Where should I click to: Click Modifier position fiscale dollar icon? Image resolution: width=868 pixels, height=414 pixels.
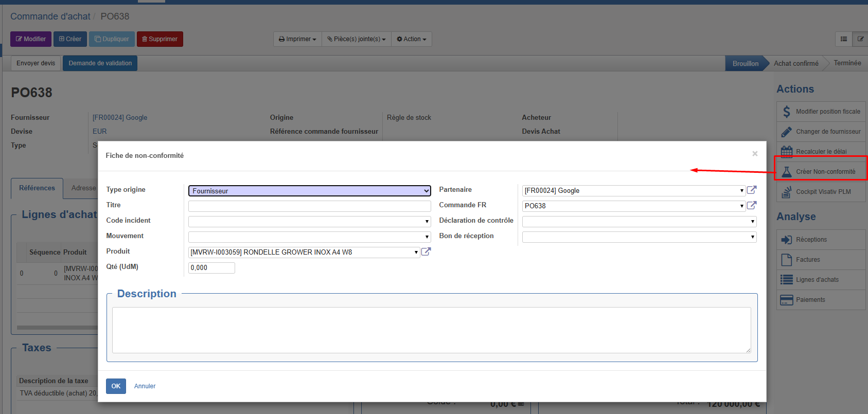point(786,112)
